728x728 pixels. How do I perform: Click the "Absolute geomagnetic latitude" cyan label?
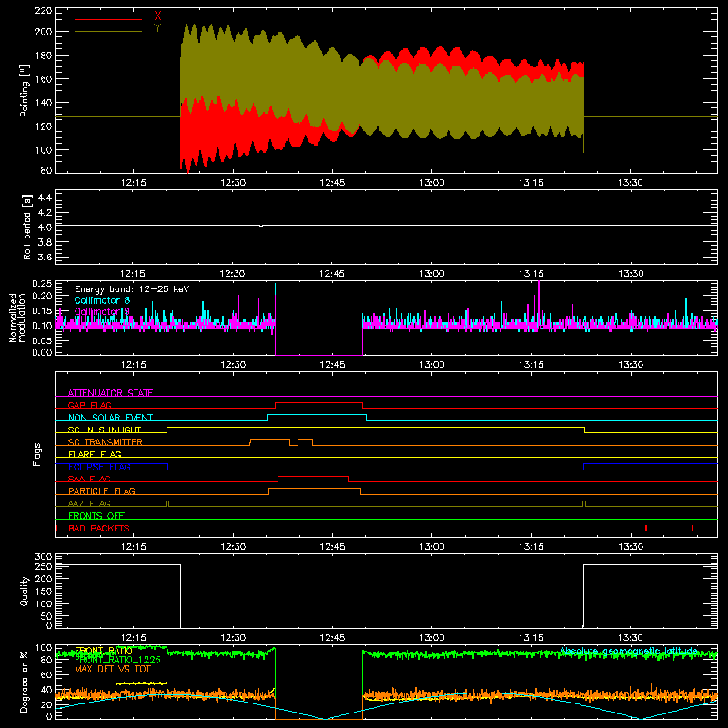point(629,651)
